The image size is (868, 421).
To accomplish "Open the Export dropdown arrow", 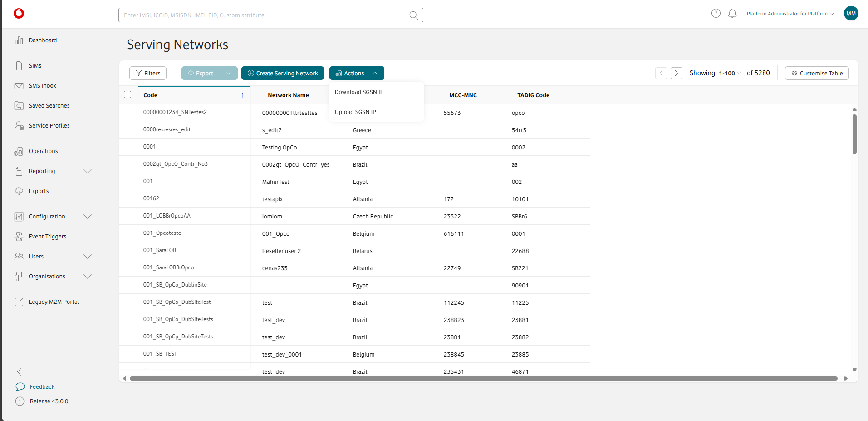I will (x=228, y=73).
